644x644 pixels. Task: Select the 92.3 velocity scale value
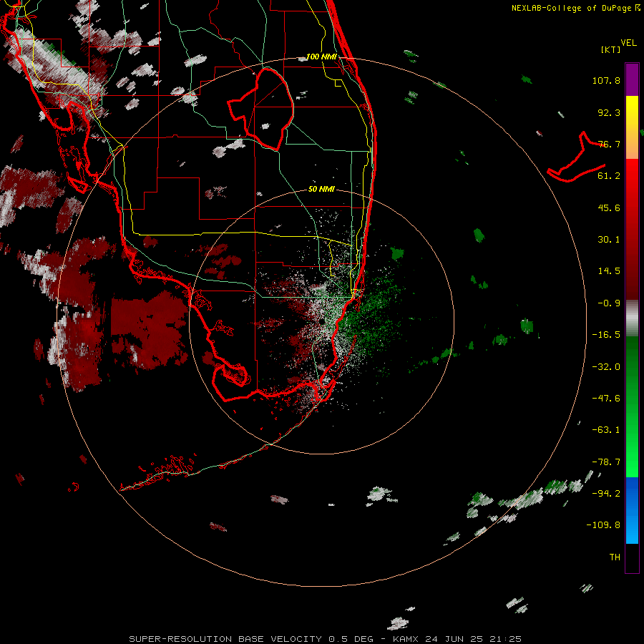[x=609, y=112]
